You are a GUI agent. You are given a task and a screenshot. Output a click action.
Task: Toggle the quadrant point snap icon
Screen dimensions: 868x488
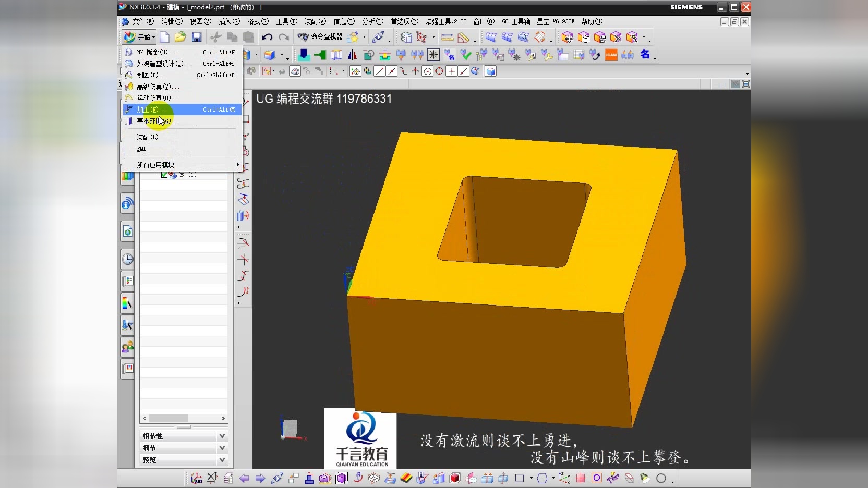point(439,71)
